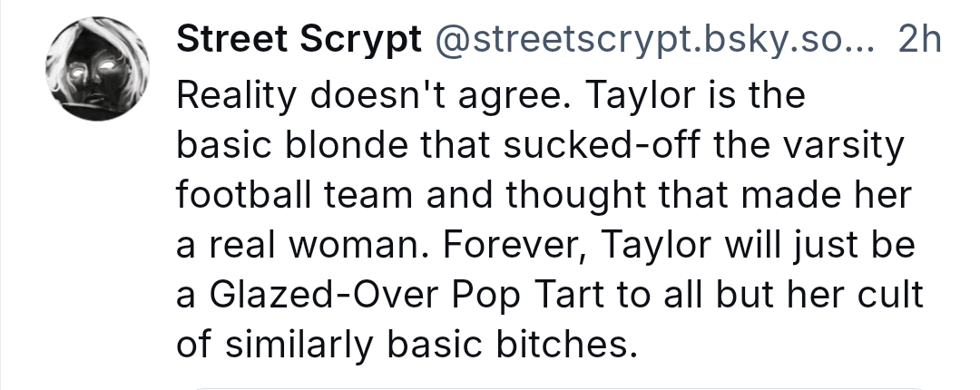Click the glowing eyes in the avatar
Image resolution: width=980 pixels, height=390 pixels.
tap(98, 66)
